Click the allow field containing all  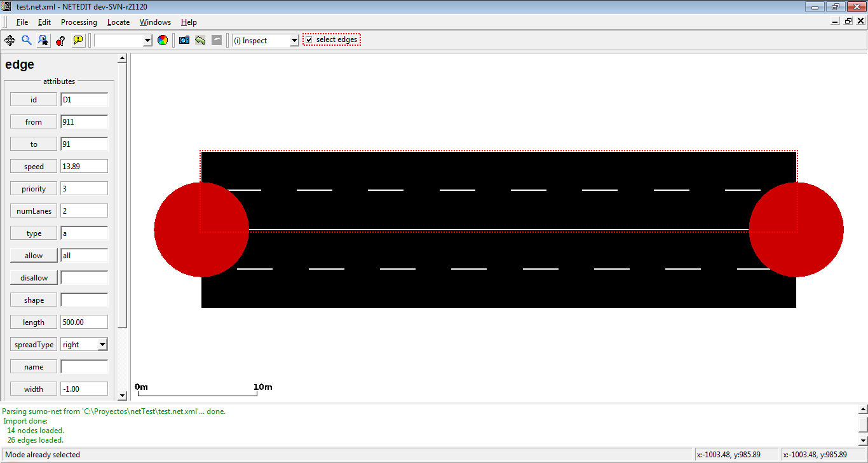click(x=84, y=255)
